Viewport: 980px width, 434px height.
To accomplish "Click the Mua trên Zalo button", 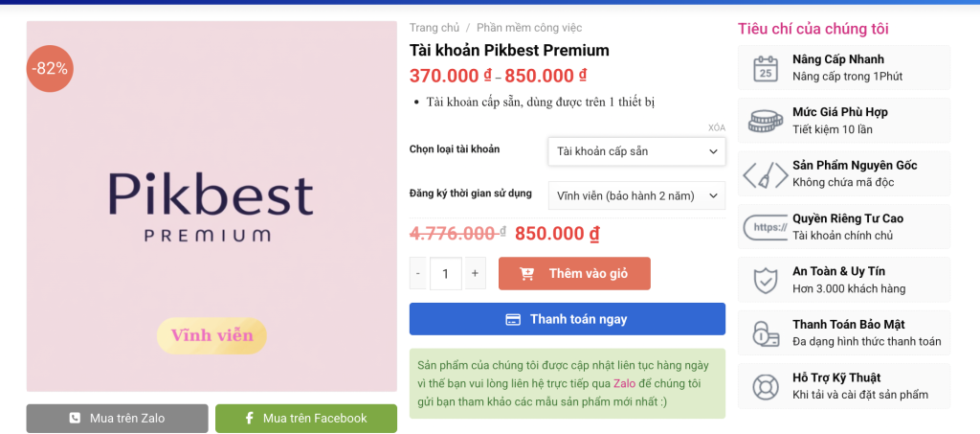I will point(117,418).
